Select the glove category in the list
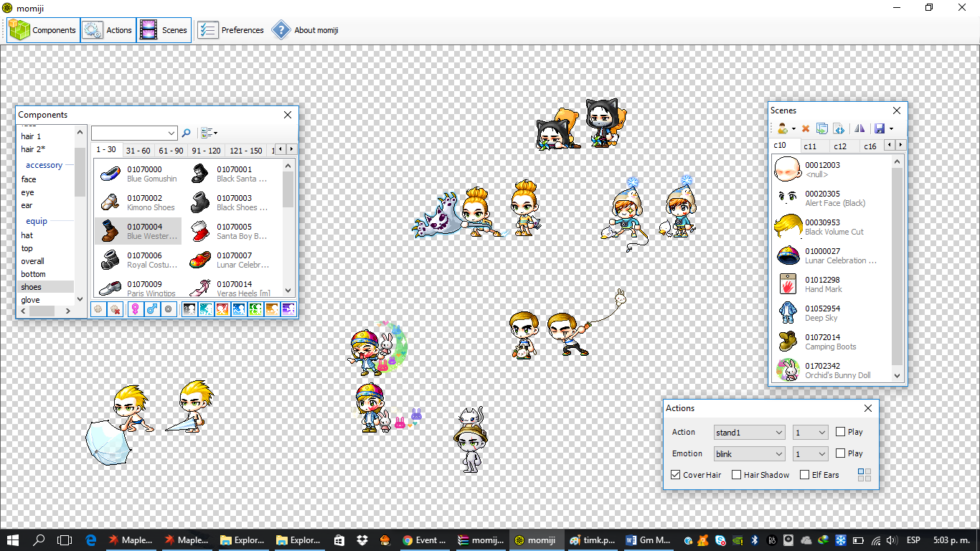The width and height of the screenshot is (980, 551). (x=31, y=300)
